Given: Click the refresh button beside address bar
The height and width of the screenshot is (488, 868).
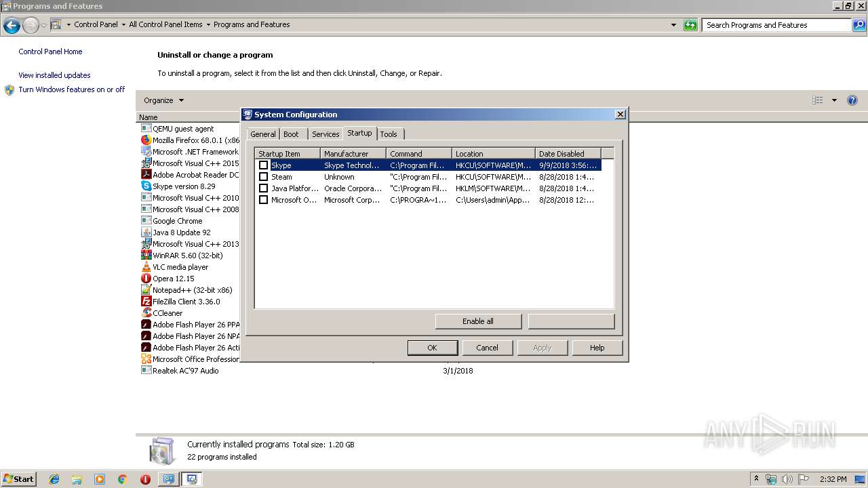Looking at the screenshot, I should (x=690, y=25).
